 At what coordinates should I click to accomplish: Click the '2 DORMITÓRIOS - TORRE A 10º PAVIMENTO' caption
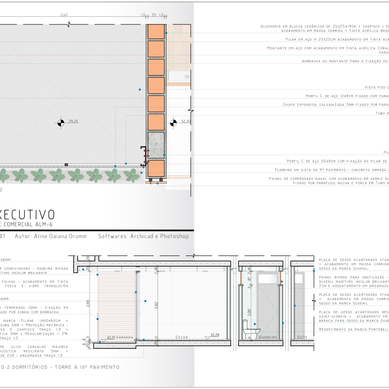(62, 367)
